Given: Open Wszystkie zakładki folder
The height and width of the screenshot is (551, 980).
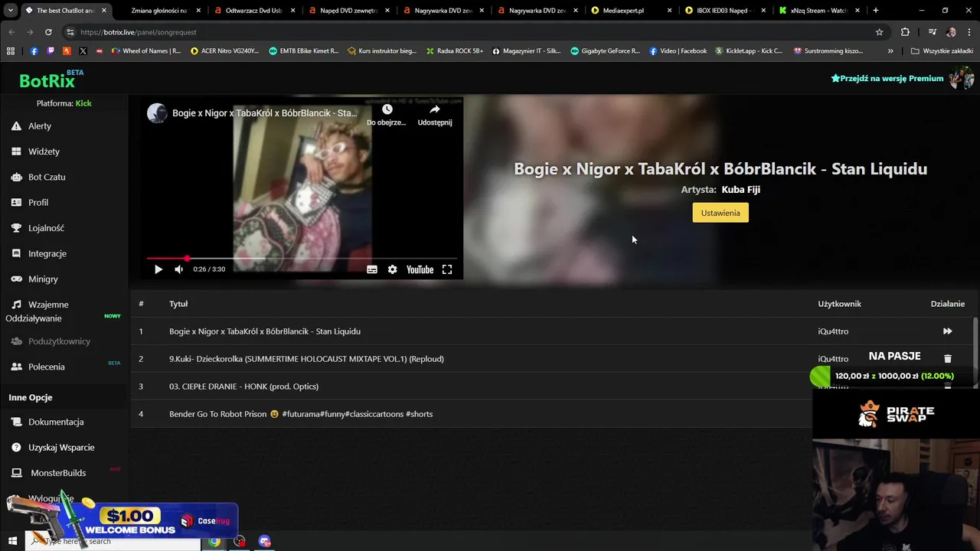Looking at the screenshot, I should 942,51.
